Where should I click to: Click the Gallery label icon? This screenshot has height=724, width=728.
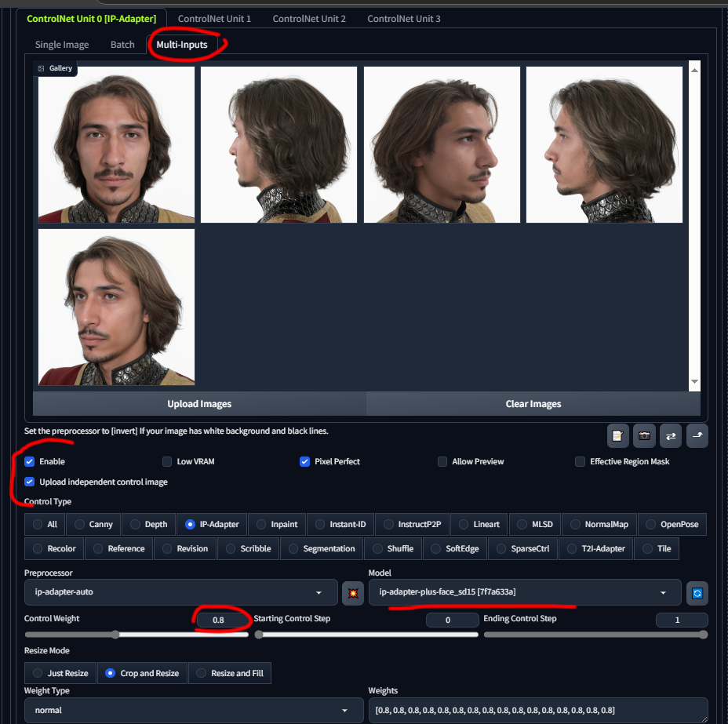point(41,68)
